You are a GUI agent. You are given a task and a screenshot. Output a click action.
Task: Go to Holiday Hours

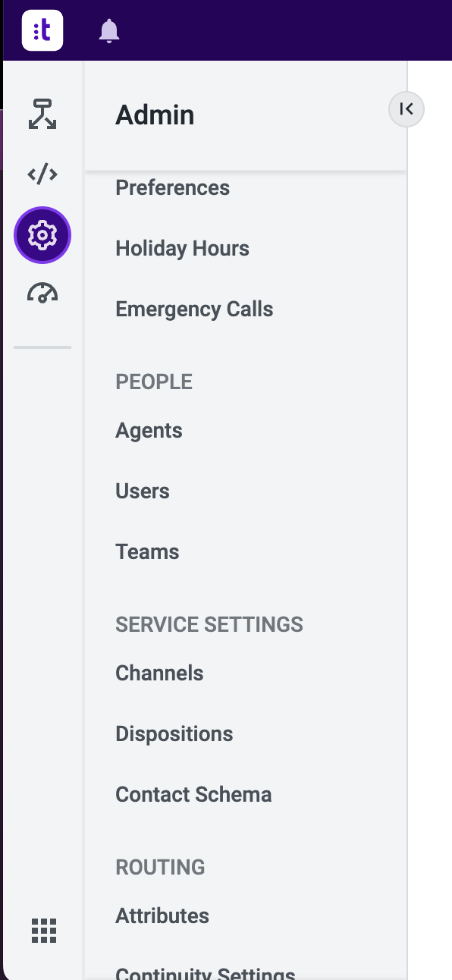click(182, 248)
